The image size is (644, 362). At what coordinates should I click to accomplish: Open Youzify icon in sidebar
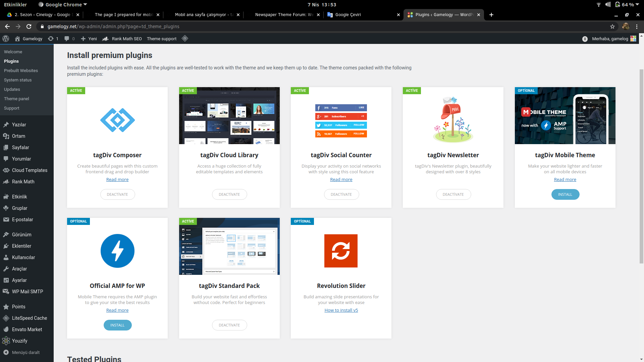[6, 341]
